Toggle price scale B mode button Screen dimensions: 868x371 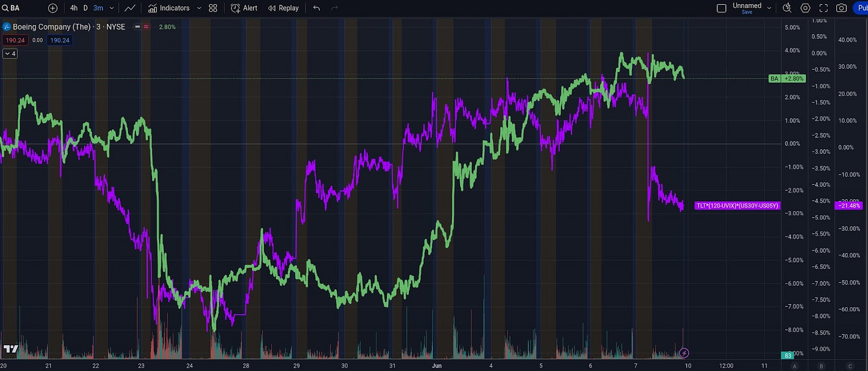click(x=822, y=366)
